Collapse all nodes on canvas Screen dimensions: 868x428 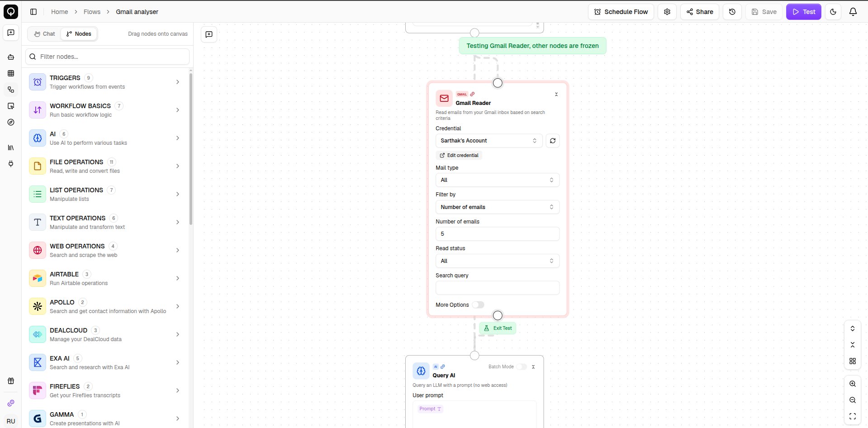[x=853, y=345]
